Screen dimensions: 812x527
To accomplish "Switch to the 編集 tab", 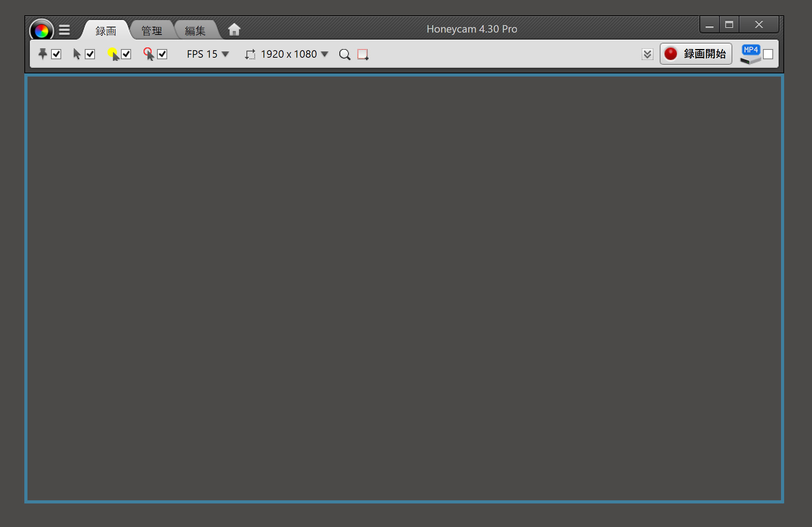I will 195,31.
